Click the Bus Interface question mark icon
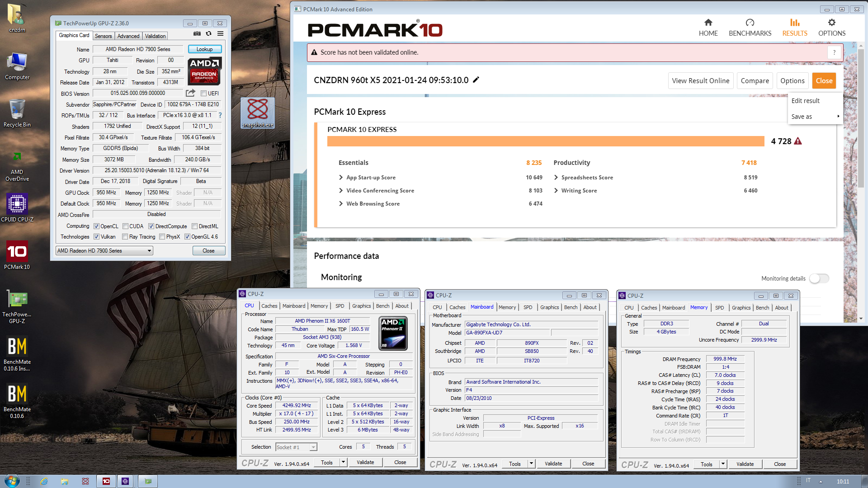The height and width of the screenshot is (488, 868). [220, 115]
